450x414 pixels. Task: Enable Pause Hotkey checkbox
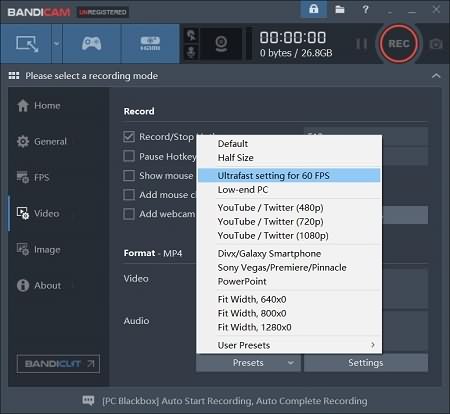click(129, 156)
